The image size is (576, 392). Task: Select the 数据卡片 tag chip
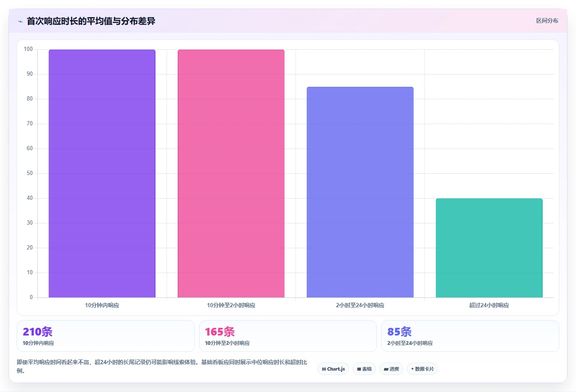pos(422,369)
